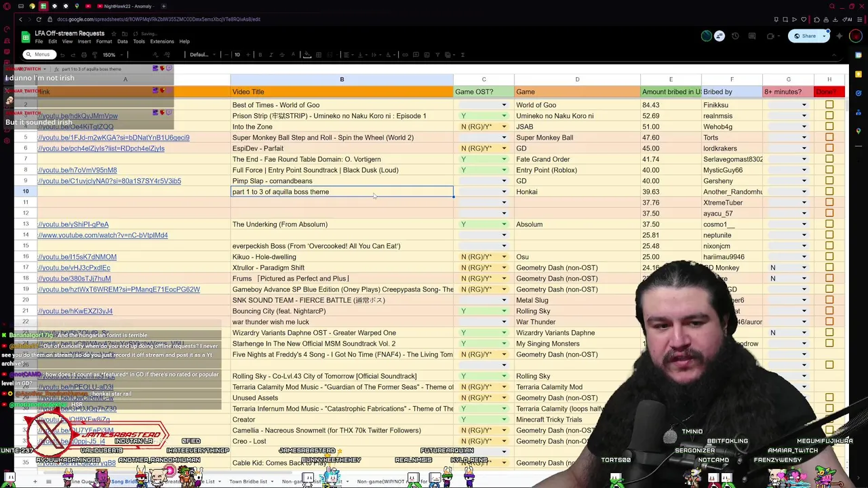The width and height of the screenshot is (868, 488).
Task: Open Game OST dropdown for Prison Strip row
Action: 503,116
